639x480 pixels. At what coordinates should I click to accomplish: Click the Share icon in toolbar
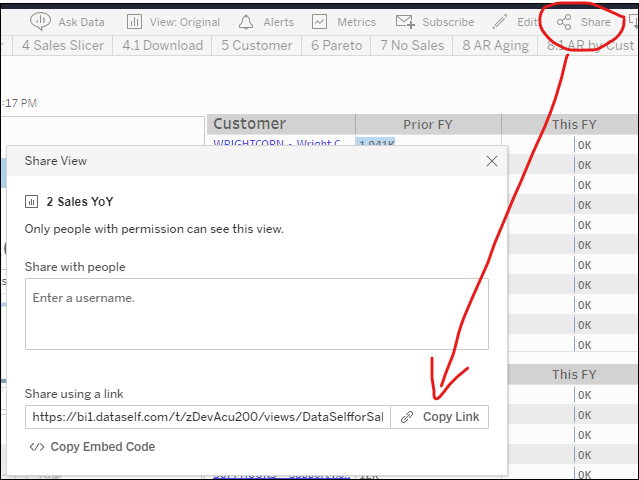[x=565, y=22]
